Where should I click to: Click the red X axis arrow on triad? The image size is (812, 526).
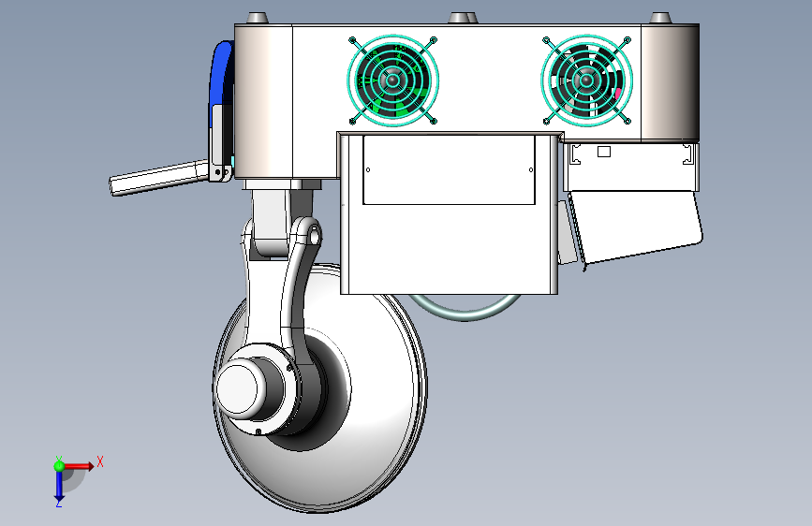[79, 466]
